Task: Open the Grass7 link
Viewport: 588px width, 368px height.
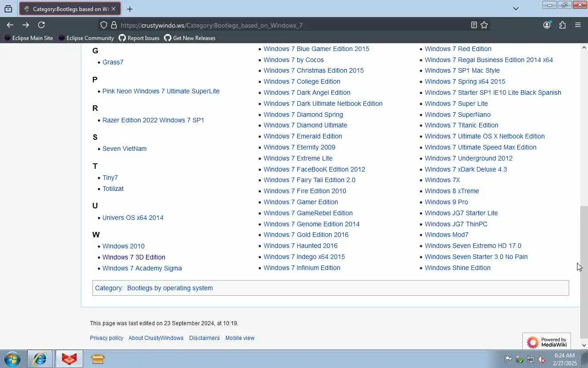Action: tap(113, 62)
